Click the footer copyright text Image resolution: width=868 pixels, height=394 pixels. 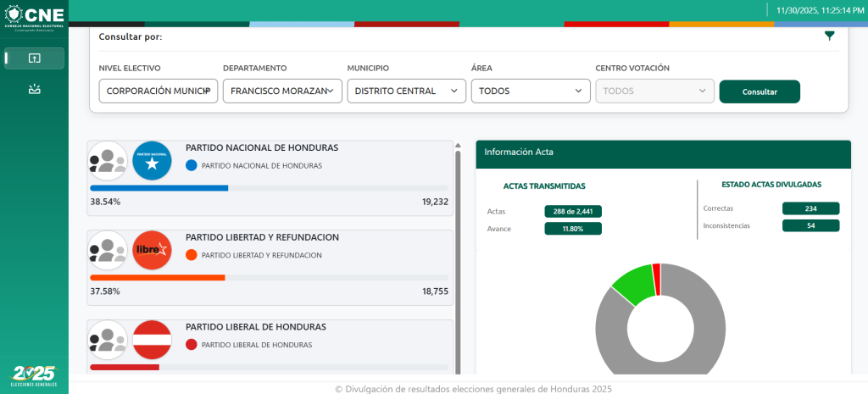(x=473, y=389)
